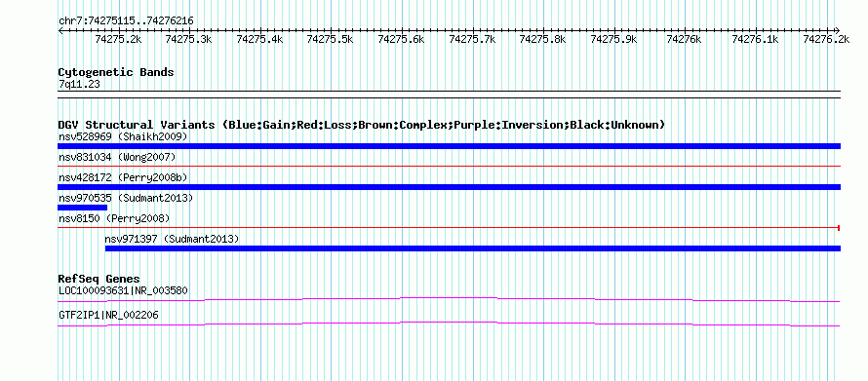Click the 74275.5k ruler tick label

click(x=331, y=40)
